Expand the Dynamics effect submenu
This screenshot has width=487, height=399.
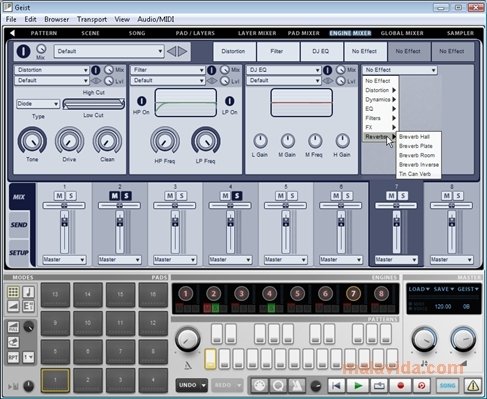(x=380, y=99)
